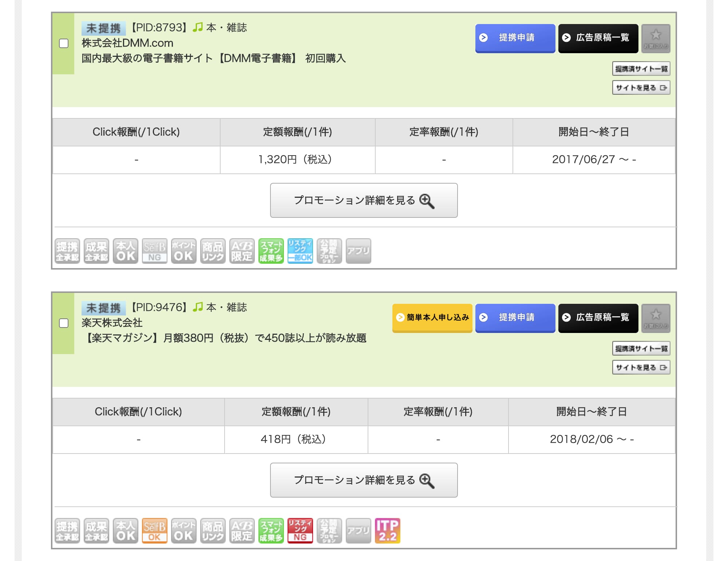Click 【楽天マガジン】月額380円 promotion title
This screenshot has width=728, height=561.
point(224,338)
